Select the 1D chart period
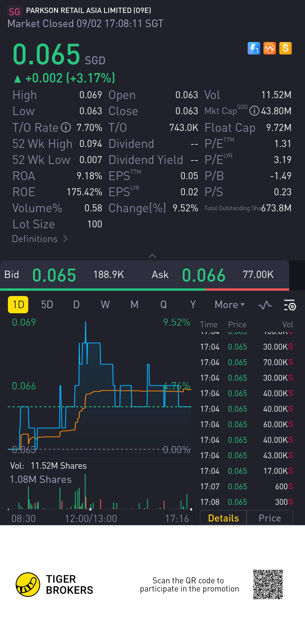Image resolution: width=305 pixels, height=644 pixels. (x=18, y=305)
